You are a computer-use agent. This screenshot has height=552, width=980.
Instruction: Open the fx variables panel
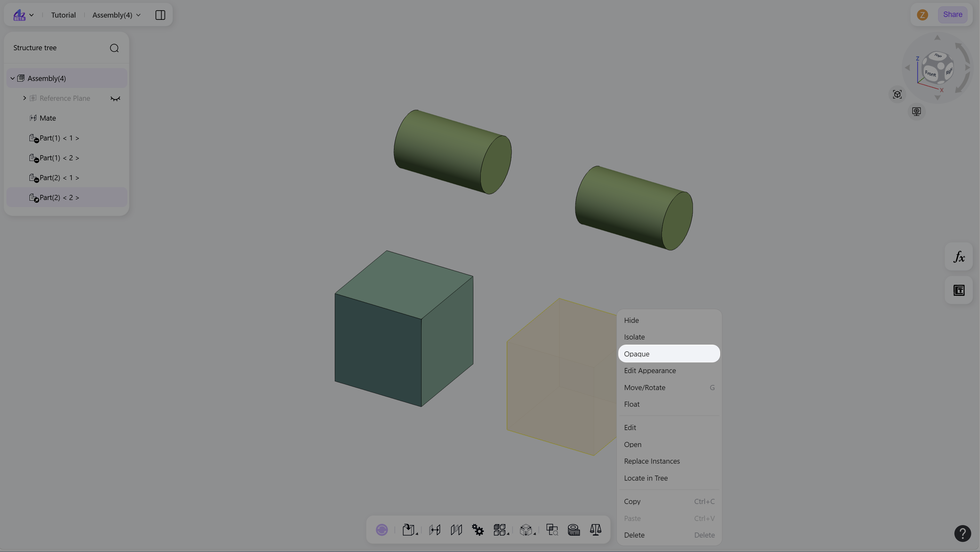click(959, 257)
